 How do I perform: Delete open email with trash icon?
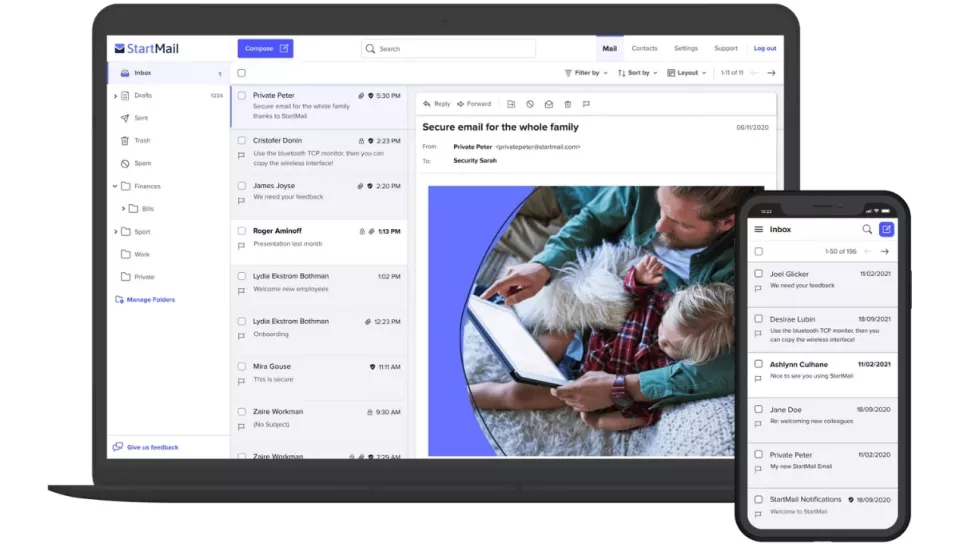(567, 105)
